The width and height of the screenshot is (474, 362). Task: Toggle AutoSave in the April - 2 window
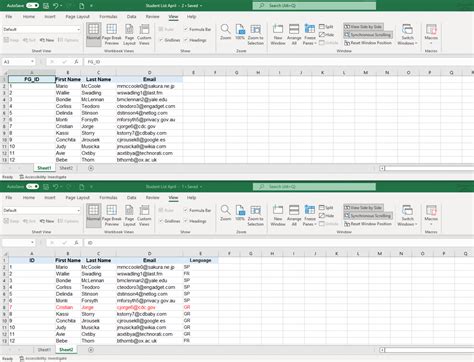(32, 6)
